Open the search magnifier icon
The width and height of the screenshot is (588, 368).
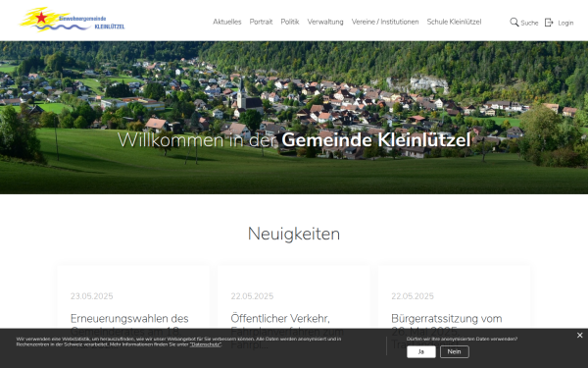tap(514, 23)
